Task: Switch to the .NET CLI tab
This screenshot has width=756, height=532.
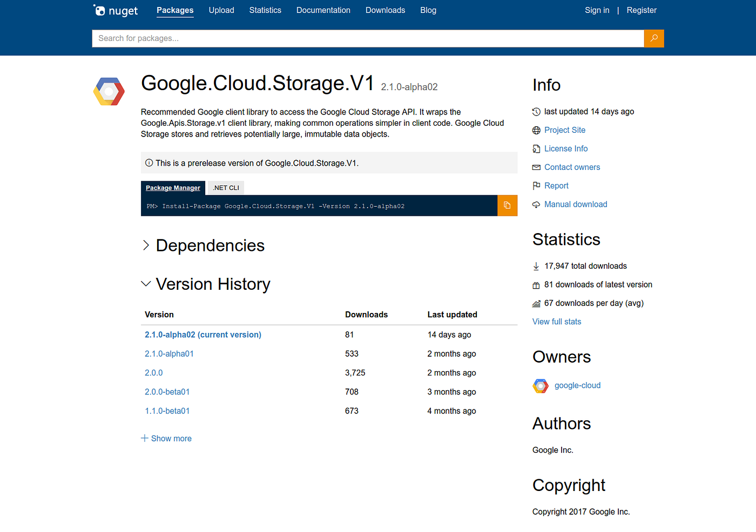Action: click(225, 187)
